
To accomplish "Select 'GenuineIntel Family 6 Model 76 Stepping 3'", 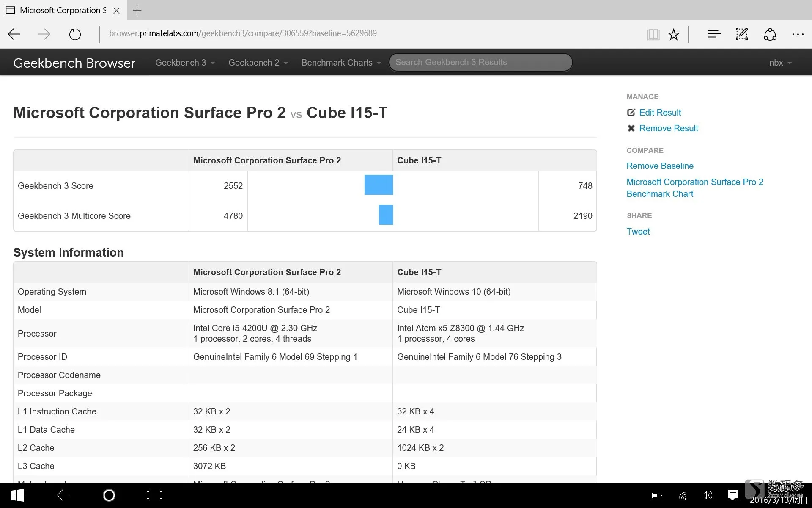I will [479, 357].
